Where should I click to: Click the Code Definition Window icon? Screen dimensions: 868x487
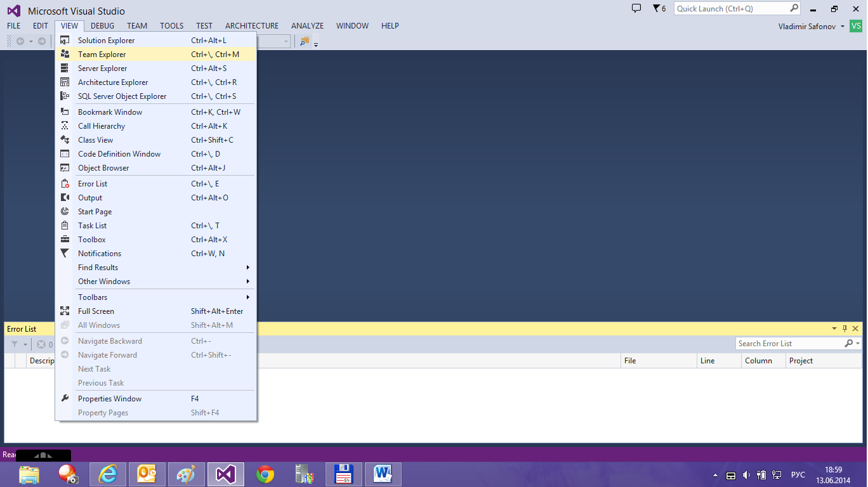click(x=65, y=154)
